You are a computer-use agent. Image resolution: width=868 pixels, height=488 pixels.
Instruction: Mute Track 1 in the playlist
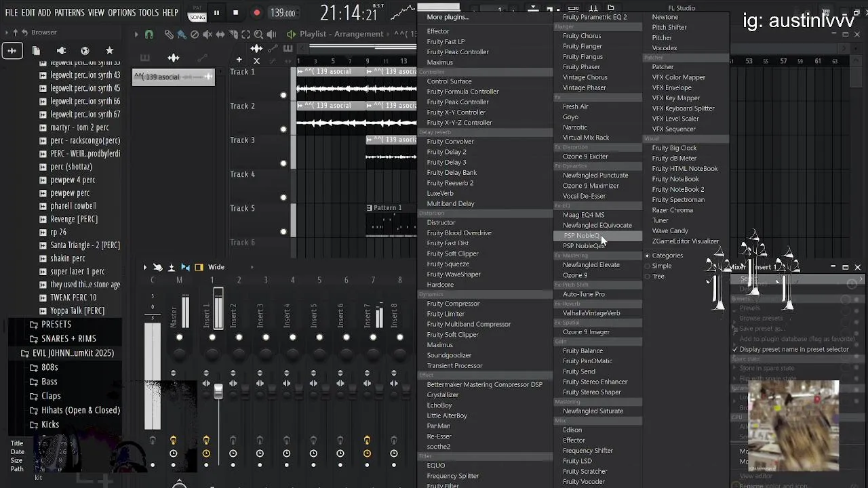tap(283, 95)
